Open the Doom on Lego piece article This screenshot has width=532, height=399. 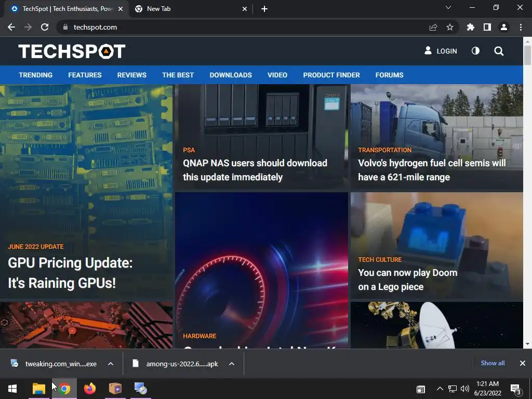[407, 280]
